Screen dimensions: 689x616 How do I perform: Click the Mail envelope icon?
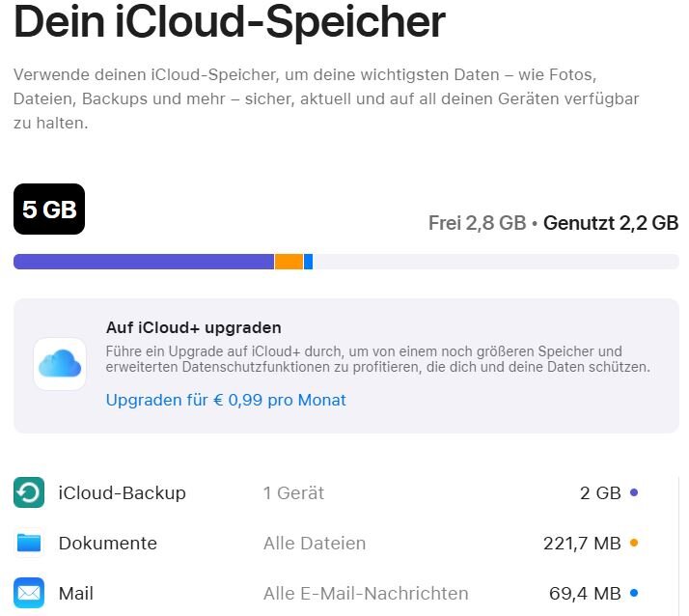click(x=29, y=593)
